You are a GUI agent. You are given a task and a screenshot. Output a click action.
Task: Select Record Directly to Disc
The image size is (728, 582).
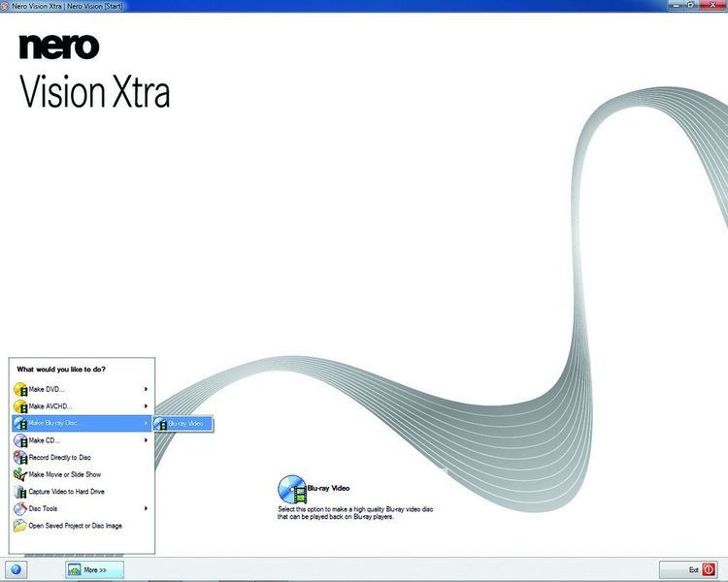coord(82,458)
